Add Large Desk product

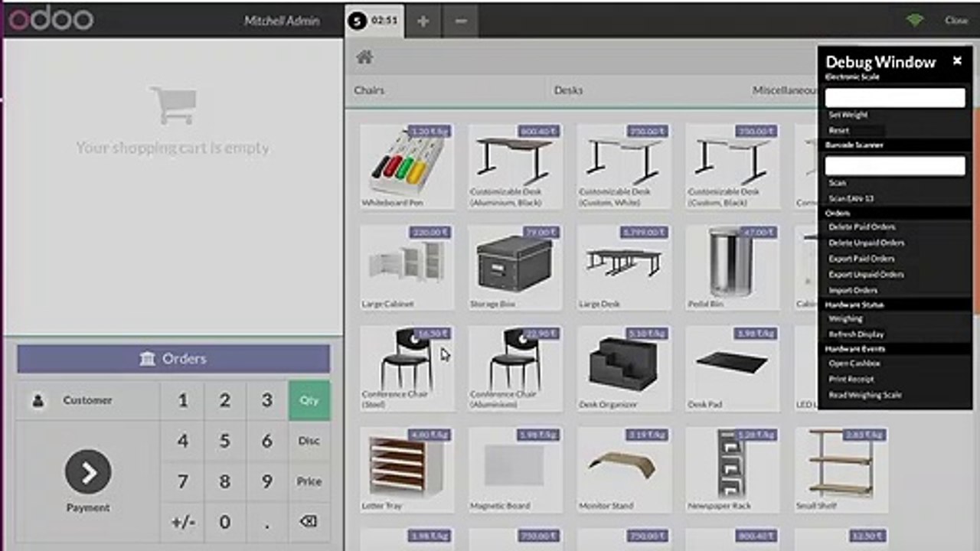click(624, 268)
